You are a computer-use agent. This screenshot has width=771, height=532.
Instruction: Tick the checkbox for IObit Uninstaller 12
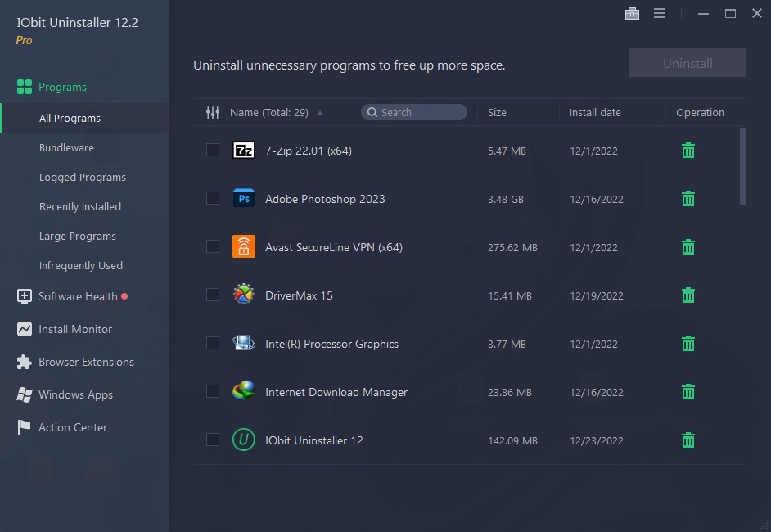[x=213, y=440]
